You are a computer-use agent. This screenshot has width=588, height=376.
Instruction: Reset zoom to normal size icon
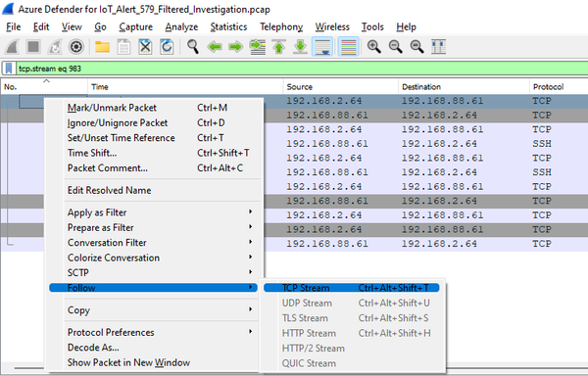pyautogui.click(x=417, y=47)
